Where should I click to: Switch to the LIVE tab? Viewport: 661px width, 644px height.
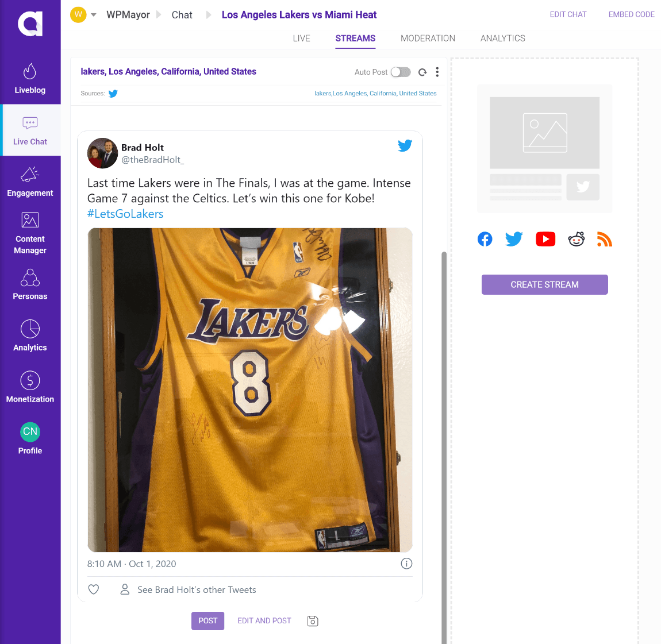(301, 38)
